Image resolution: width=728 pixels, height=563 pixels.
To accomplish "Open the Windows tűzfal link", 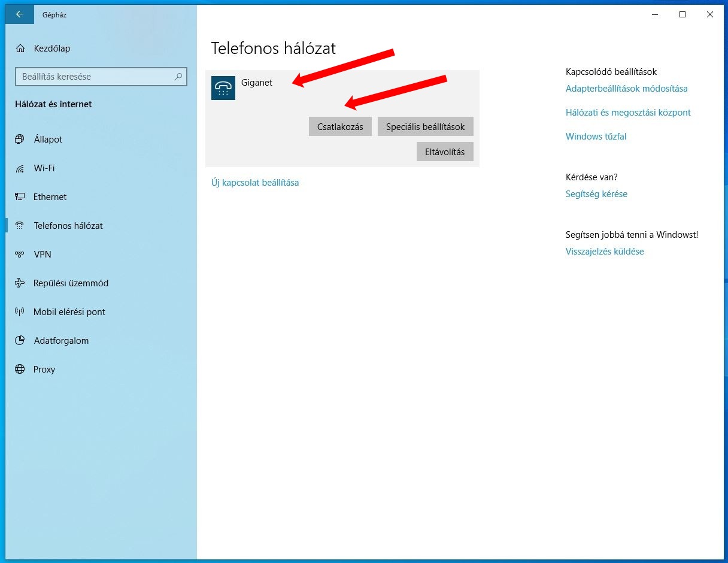I will 596,137.
